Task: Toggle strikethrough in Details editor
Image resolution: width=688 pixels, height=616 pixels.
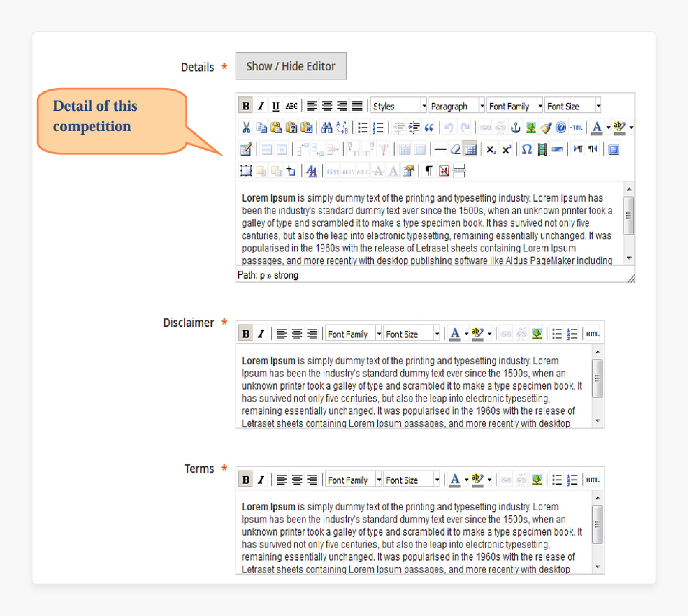Action: [x=291, y=106]
